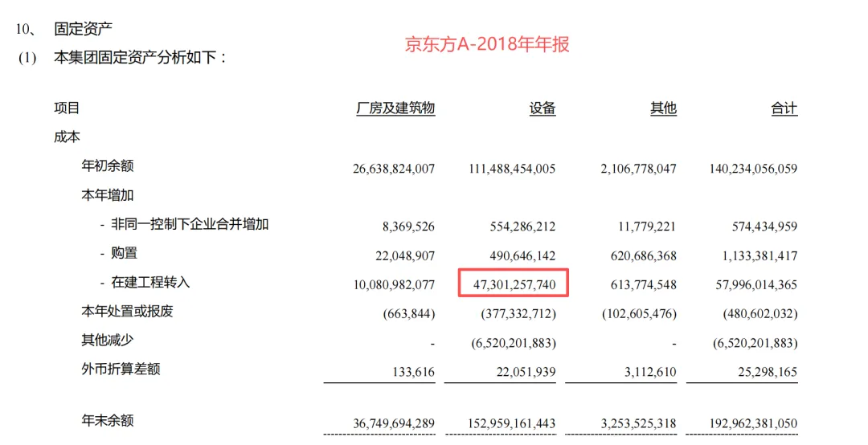
Task: Select column header '合计'
Action: (x=784, y=108)
